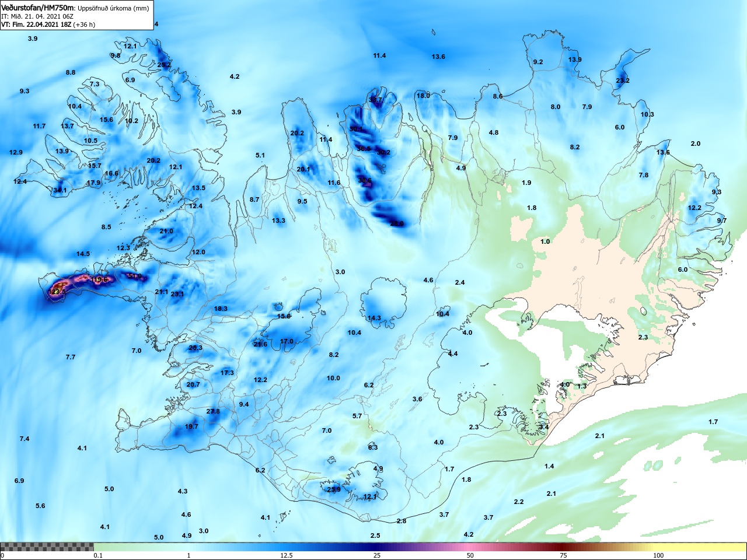Click the '18.0' precipitation value

423,96
